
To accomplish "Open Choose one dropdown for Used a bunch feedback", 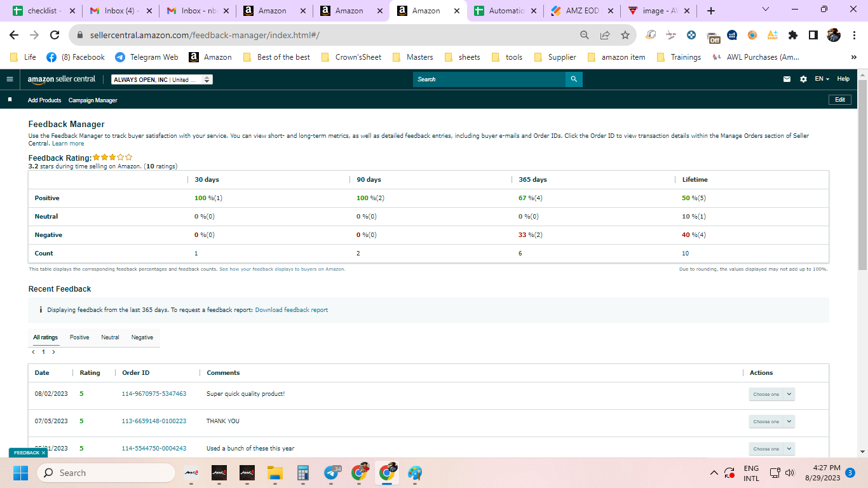I will coord(771,449).
